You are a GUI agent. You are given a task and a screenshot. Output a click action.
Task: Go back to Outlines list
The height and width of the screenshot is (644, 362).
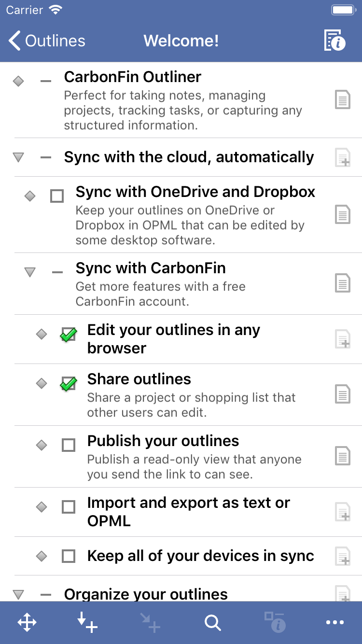pyautogui.click(x=47, y=41)
